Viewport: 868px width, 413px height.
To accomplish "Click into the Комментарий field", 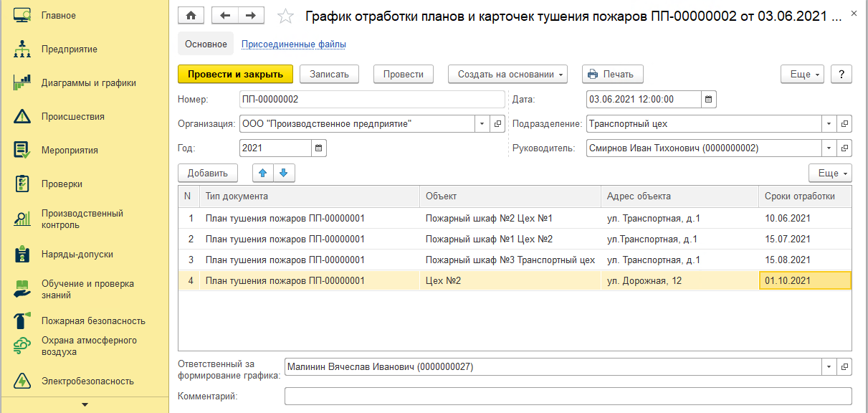I will click(x=568, y=396).
